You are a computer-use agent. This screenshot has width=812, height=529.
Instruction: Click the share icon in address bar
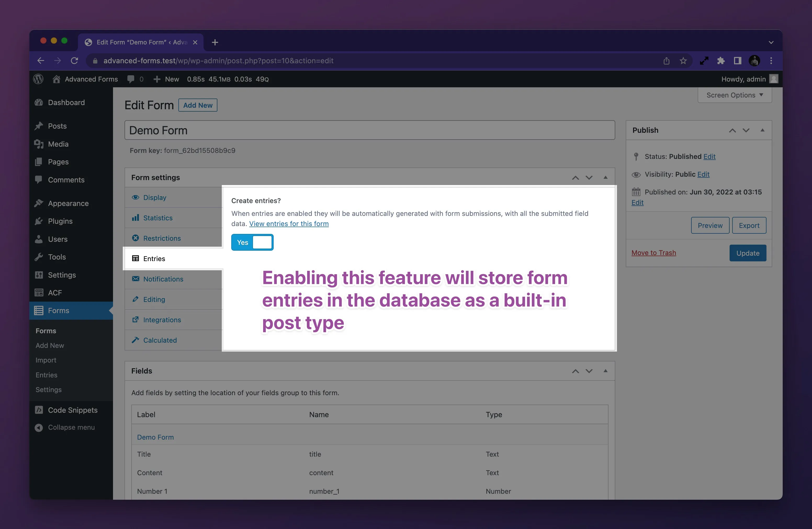tap(666, 61)
